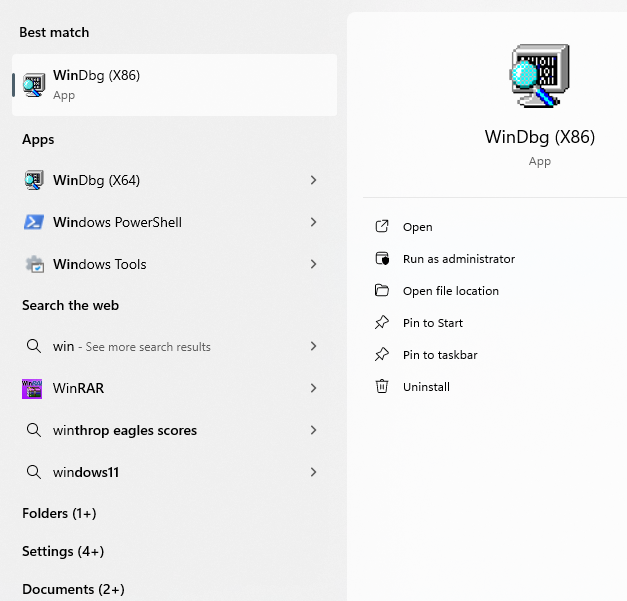Expand Windows Tools result chevron
Image resolution: width=627 pixels, height=601 pixels.
314,264
